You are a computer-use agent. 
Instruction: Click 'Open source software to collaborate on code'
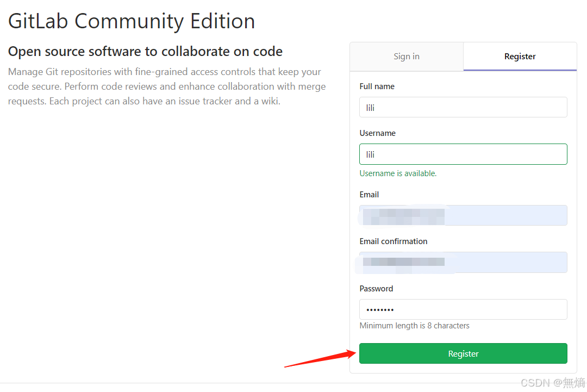pyautogui.click(x=145, y=52)
